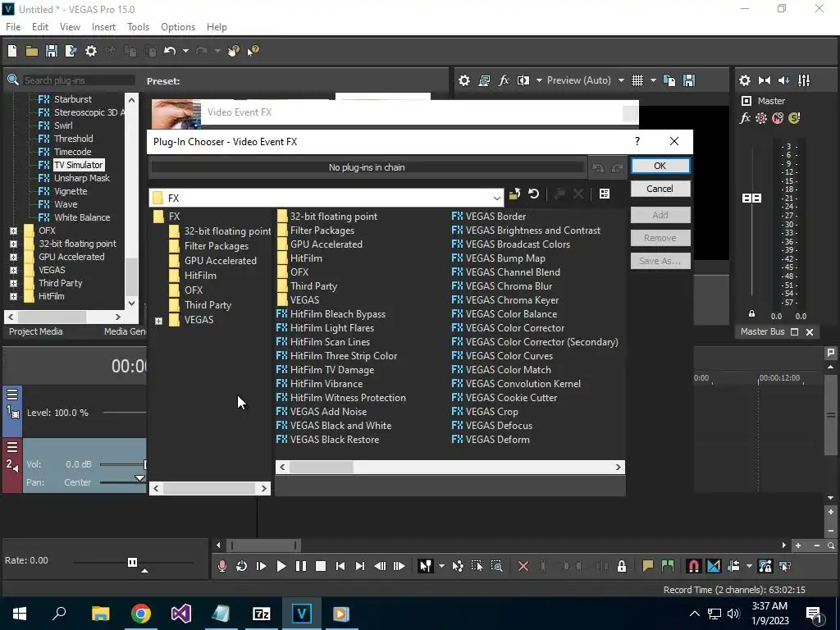Expand HitFilm node in left plug-in tree
This screenshot has height=630, width=840.
[13, 296]
